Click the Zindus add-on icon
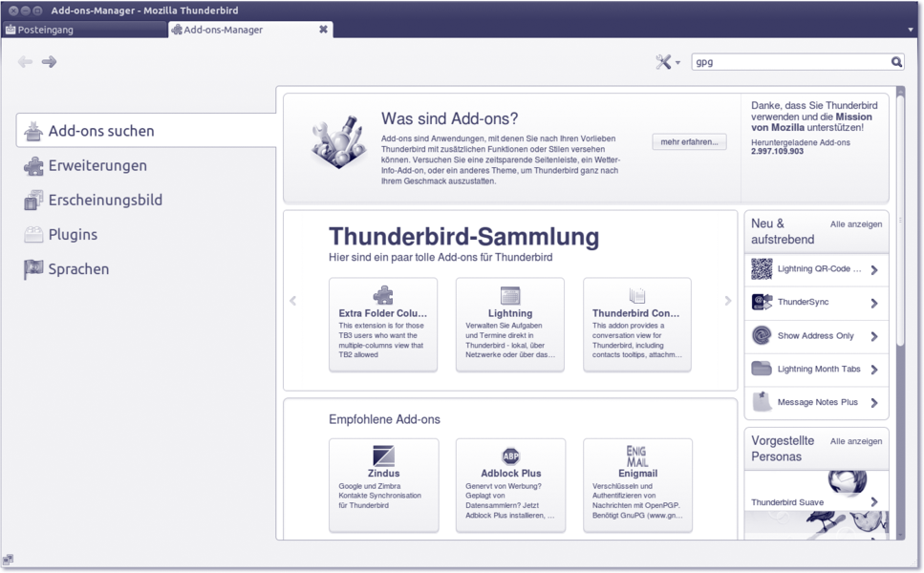924x573 pixels. pyautogui.click(x=383, y=456)
